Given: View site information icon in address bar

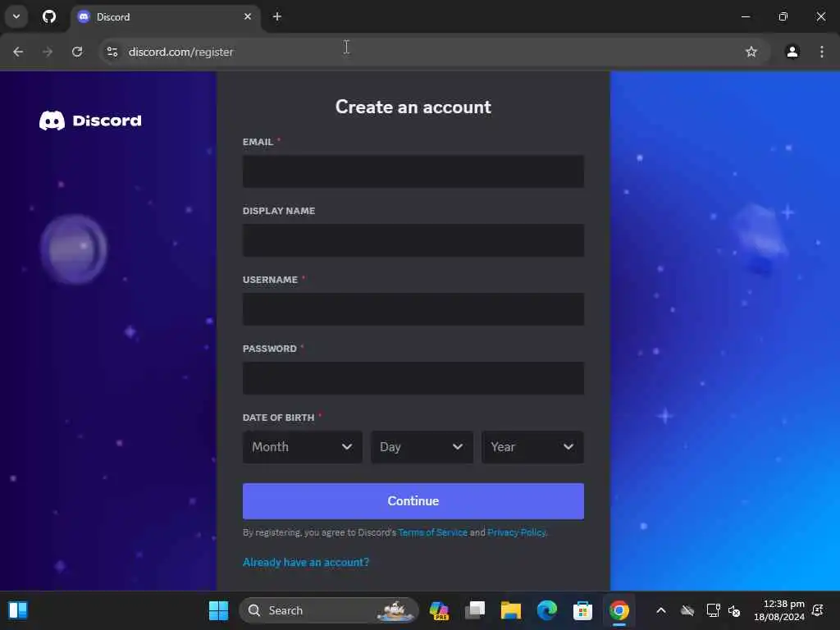Looking at the screenshot, I should click(112, 52).
